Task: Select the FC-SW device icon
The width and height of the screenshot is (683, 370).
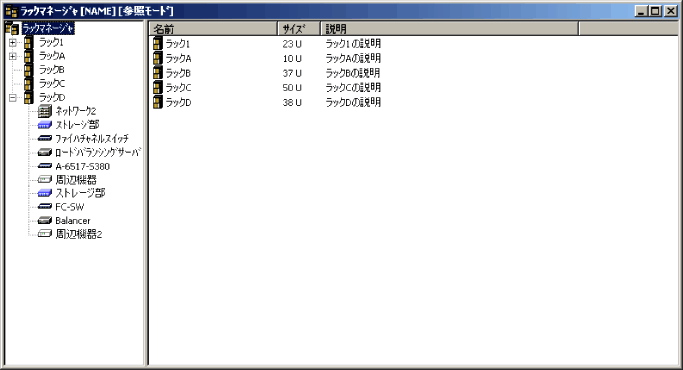Action: tap(44, 207)
